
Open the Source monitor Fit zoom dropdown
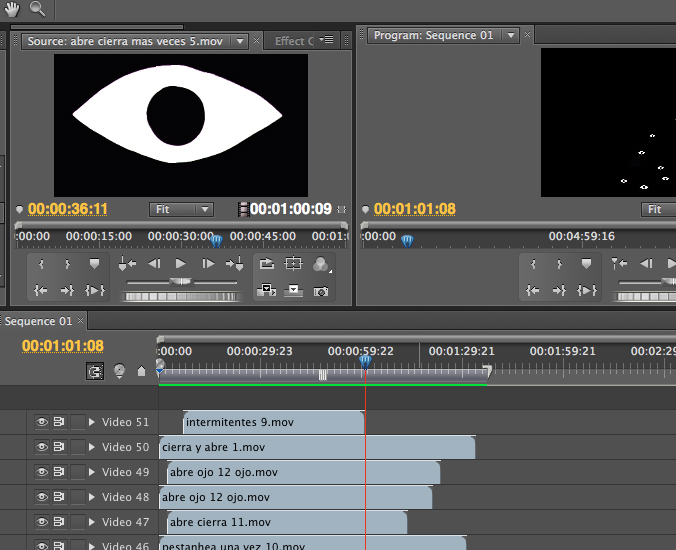181,209
